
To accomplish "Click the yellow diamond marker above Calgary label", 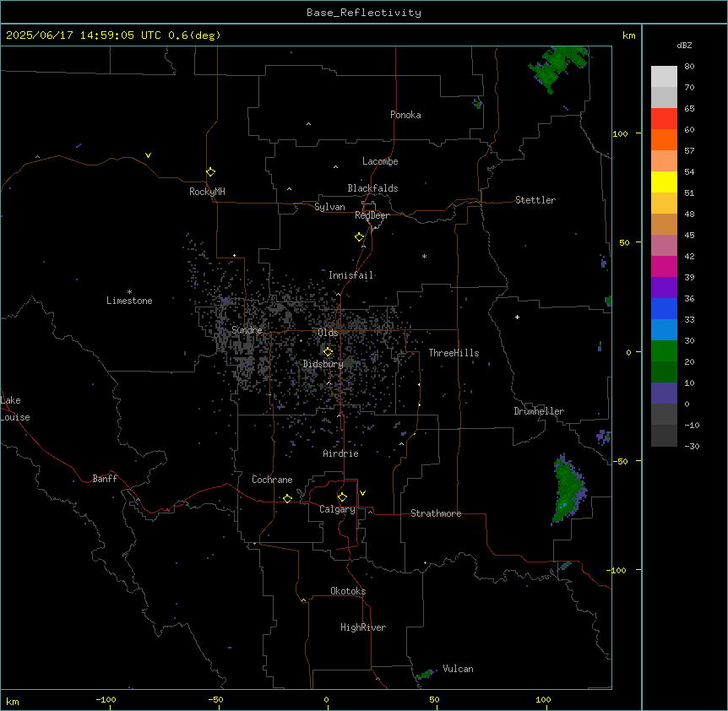I will tap(342, 497).
